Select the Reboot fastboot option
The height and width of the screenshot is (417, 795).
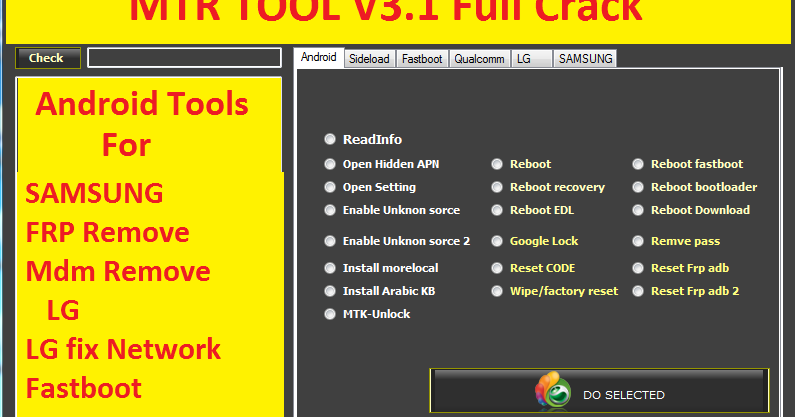(638, 164)
